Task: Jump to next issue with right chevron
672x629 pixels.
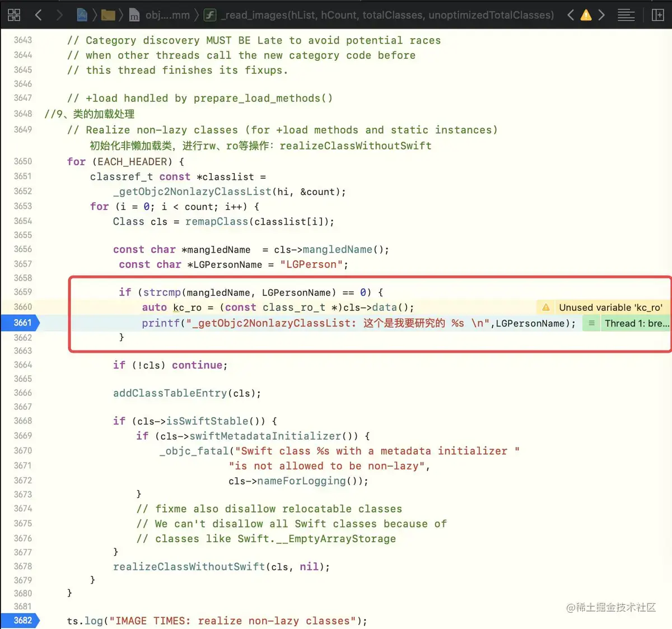Action: [601, 15]
